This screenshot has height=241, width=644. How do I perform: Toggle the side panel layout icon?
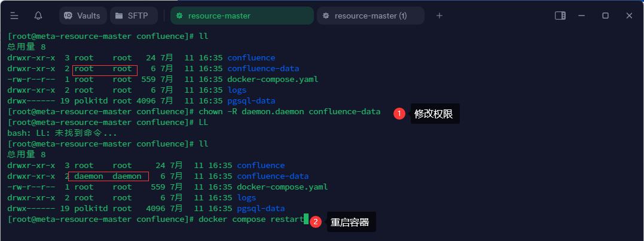click(x=560, y=16)
